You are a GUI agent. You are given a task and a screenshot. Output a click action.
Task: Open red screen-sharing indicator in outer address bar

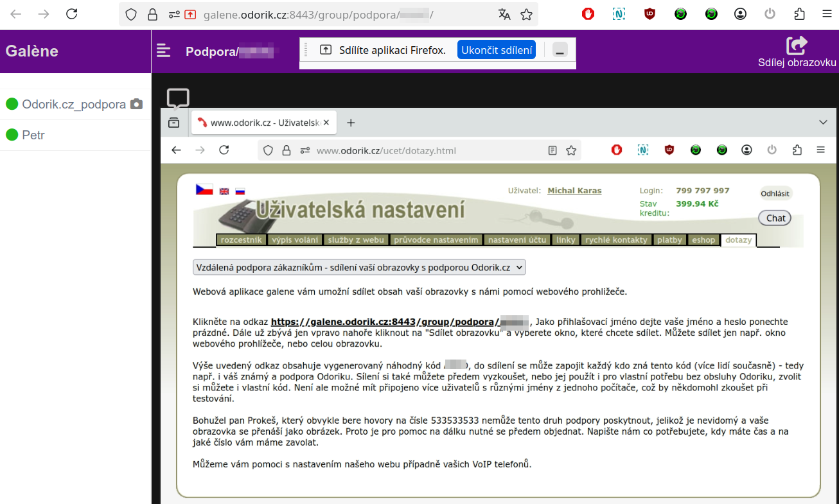190,14
